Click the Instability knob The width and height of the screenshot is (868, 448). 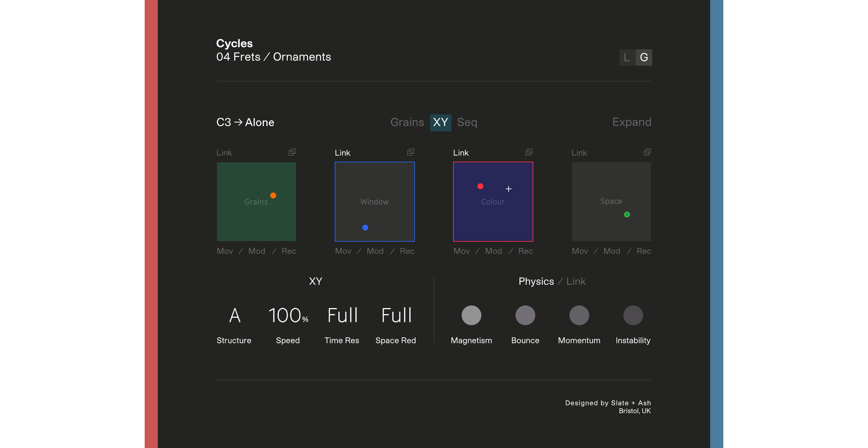[x=633, y=315]
